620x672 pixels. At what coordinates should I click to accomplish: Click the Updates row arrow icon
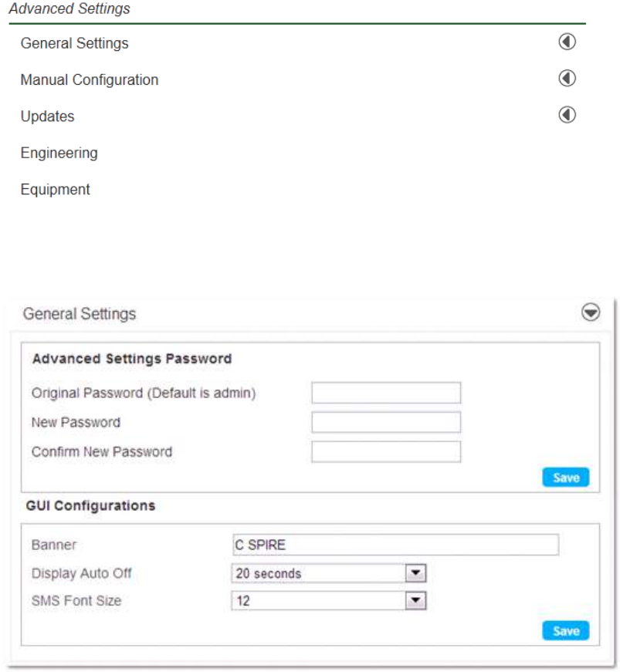coord(567,115)
